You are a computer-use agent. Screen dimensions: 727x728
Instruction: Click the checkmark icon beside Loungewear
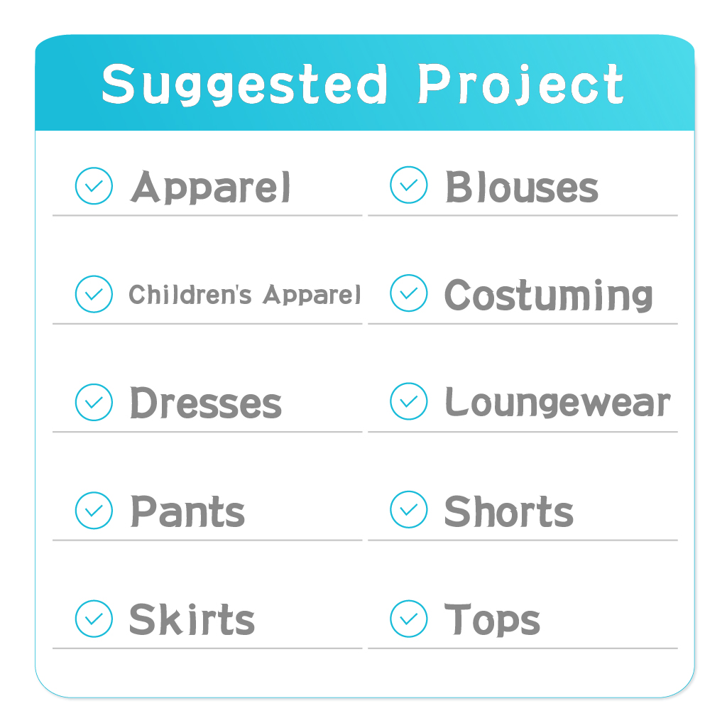408,401
